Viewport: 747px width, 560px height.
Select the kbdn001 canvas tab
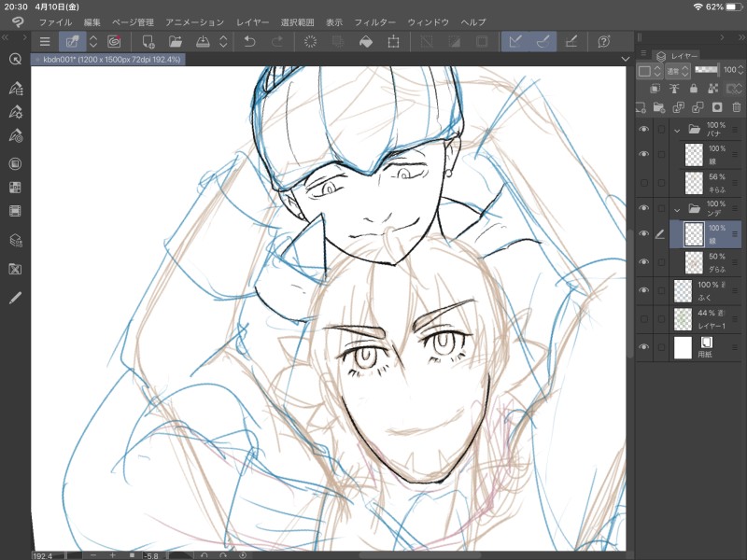[108, 60]
